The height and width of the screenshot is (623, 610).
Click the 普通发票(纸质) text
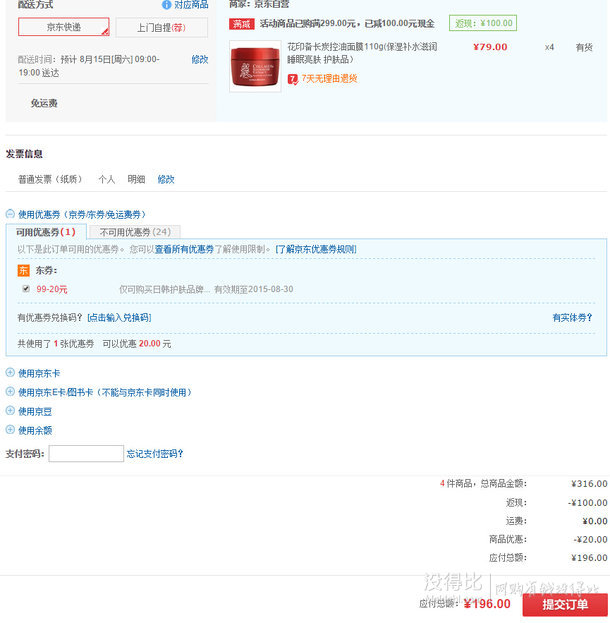[50, 180]
